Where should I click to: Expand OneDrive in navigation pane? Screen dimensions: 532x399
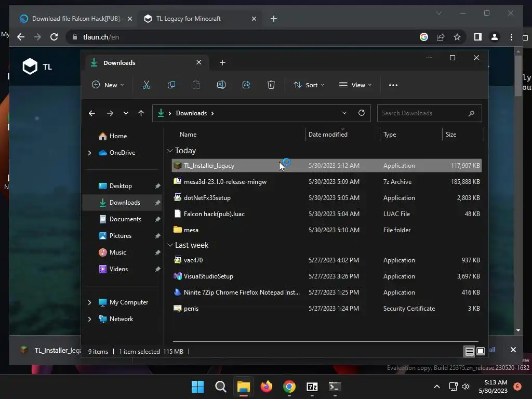click(x=89, y=153)
